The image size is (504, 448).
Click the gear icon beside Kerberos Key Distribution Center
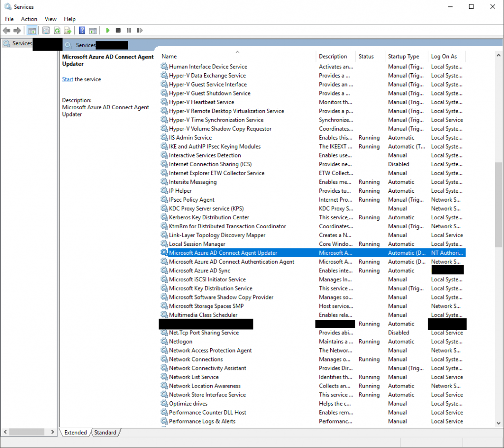[164, 217]
